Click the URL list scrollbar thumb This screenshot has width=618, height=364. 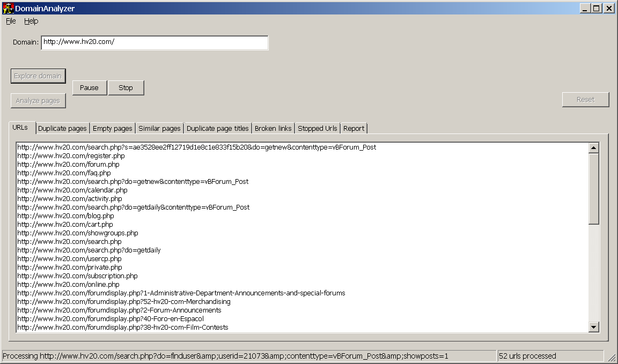point(593,189)
